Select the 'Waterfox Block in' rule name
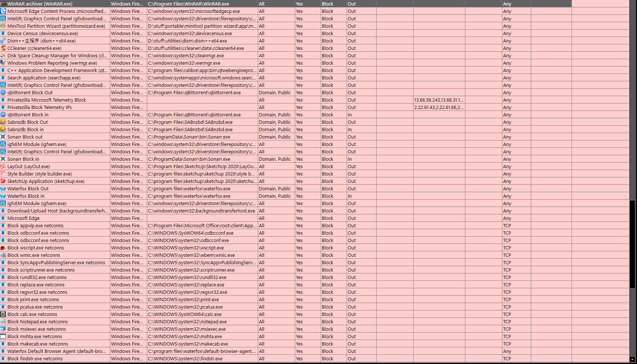This screenshot has width=637, height=364. pyautogui.click(x=26, y=196)
